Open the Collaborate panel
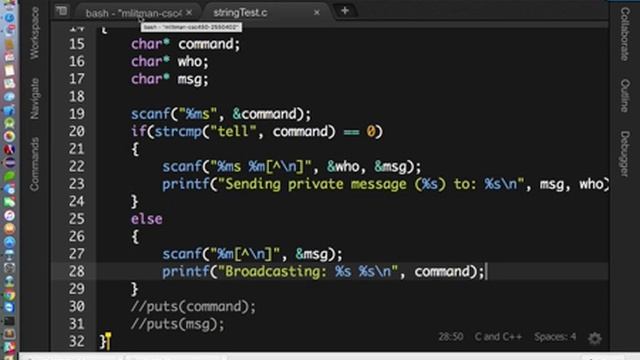This screenshot has width=640, height=360. pos(624,34)
